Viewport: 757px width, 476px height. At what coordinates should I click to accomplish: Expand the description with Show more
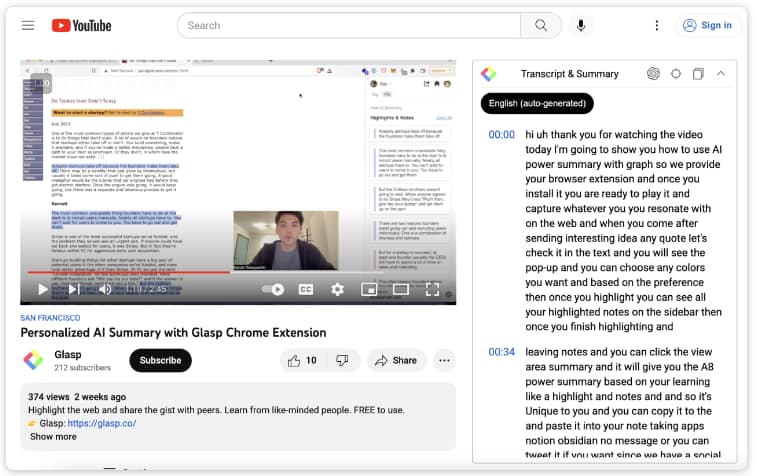(x=53, y=436)
